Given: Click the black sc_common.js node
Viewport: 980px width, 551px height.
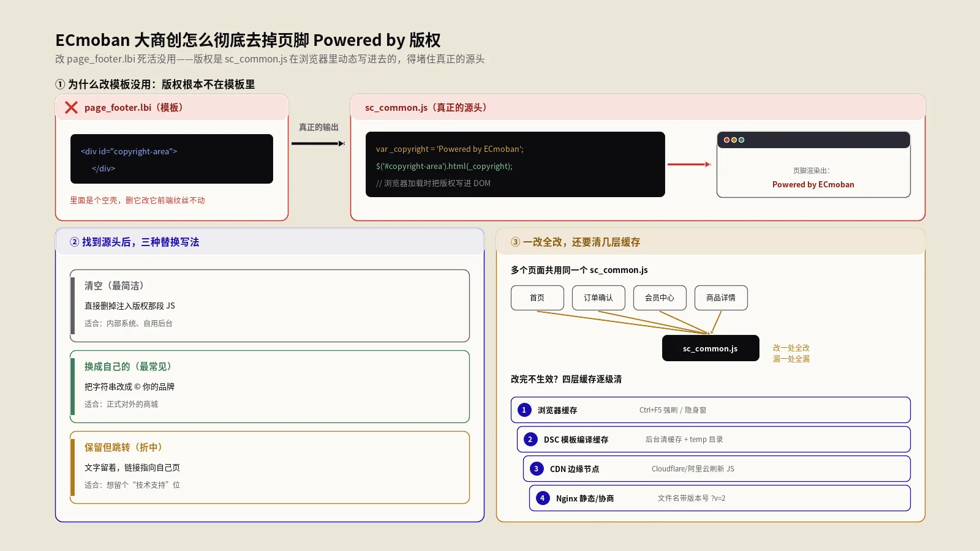Looking at the screenshot, I should tap(710, 348).
